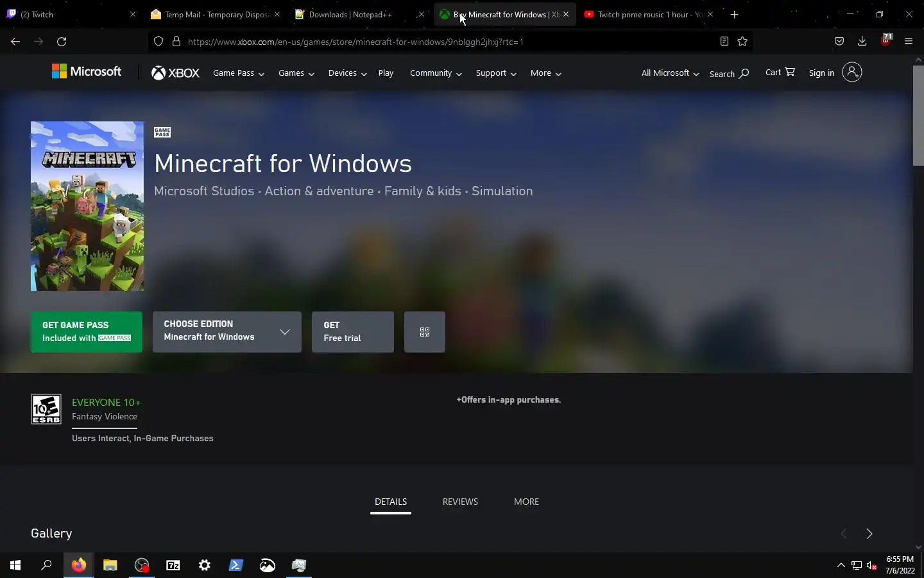Expand the Game Pass menu

click(239, 73)
